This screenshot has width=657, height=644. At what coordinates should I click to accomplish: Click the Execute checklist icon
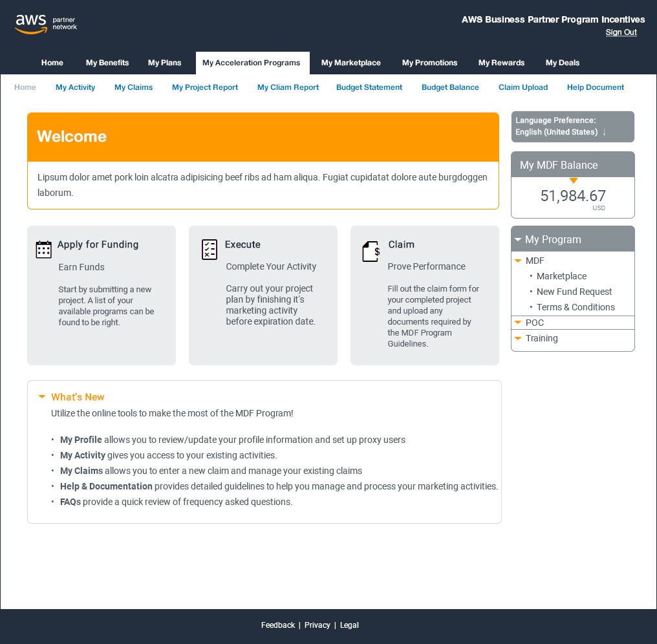tap(210, 250)
